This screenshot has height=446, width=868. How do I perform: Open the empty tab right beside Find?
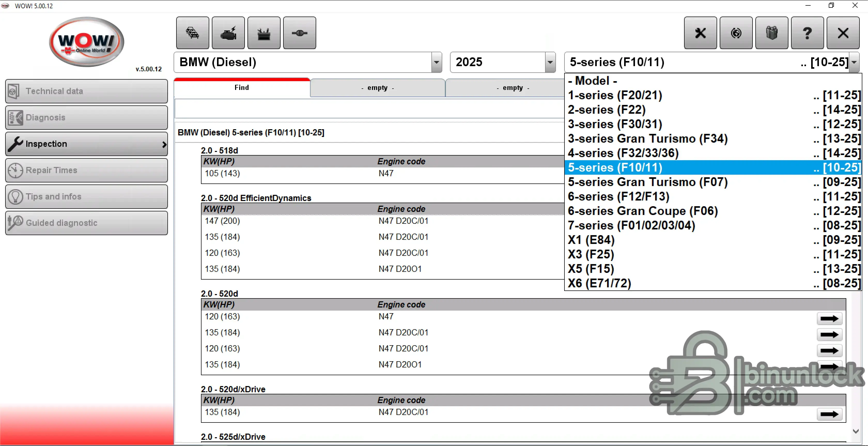pyautogui.click(x=377, y=88)
